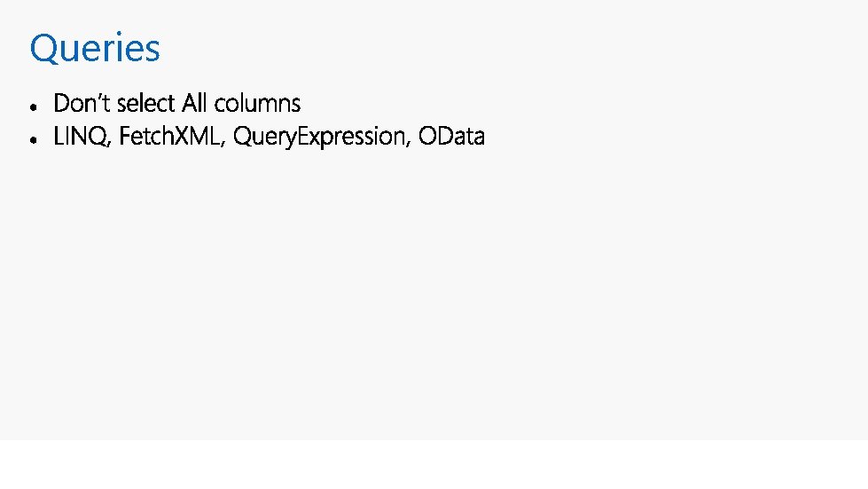Click the word "Don't" in first bullet
The width and height of the screenshot is (868, 489).
point(82,103)
